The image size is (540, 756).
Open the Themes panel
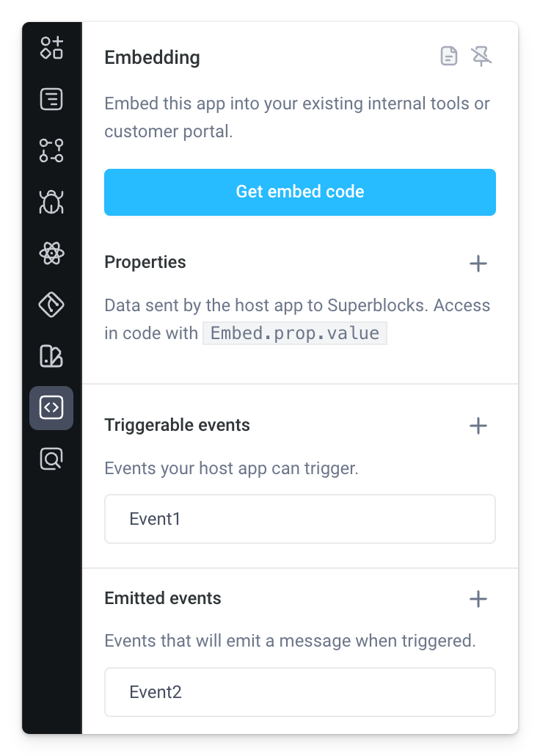(51, 305)
